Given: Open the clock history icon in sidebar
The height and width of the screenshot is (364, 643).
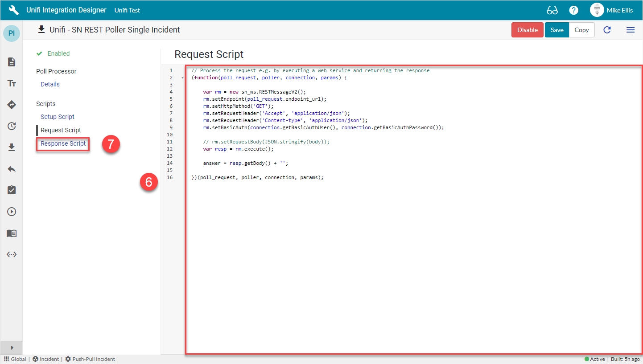Looking at the screenshot, I should (x=12, y=126).
